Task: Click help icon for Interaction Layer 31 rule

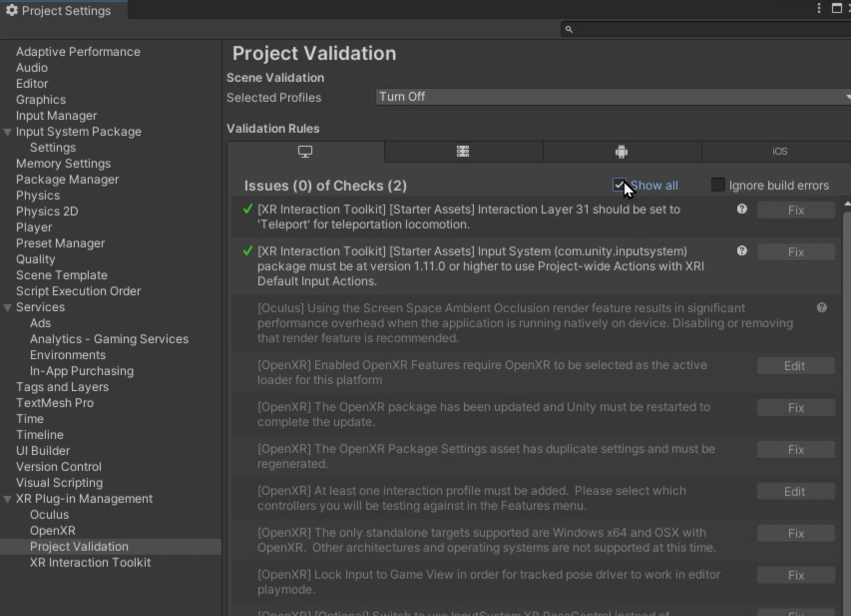Action: pyautogui.click(x=742, y=209)
